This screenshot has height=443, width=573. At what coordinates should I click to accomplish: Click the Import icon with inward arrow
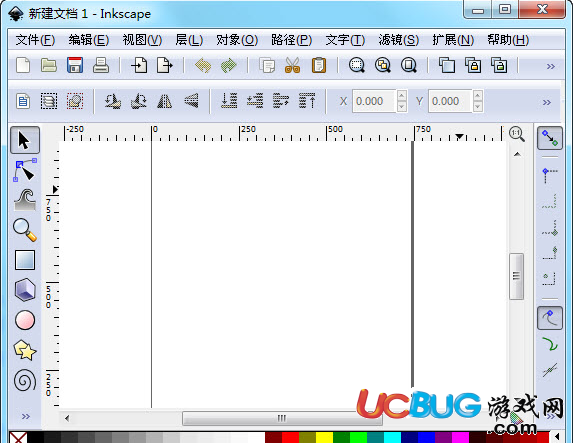139,65
